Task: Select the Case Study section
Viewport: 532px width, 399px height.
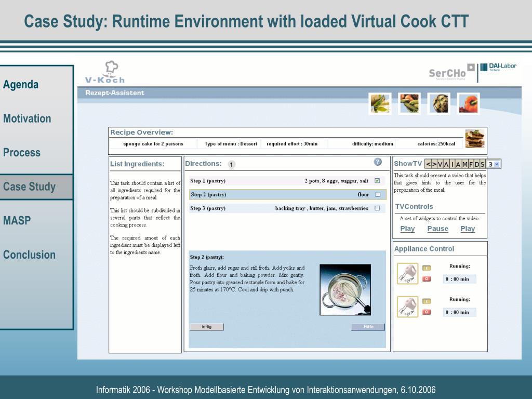Action: pyautogui.click(x=36, y=187)
